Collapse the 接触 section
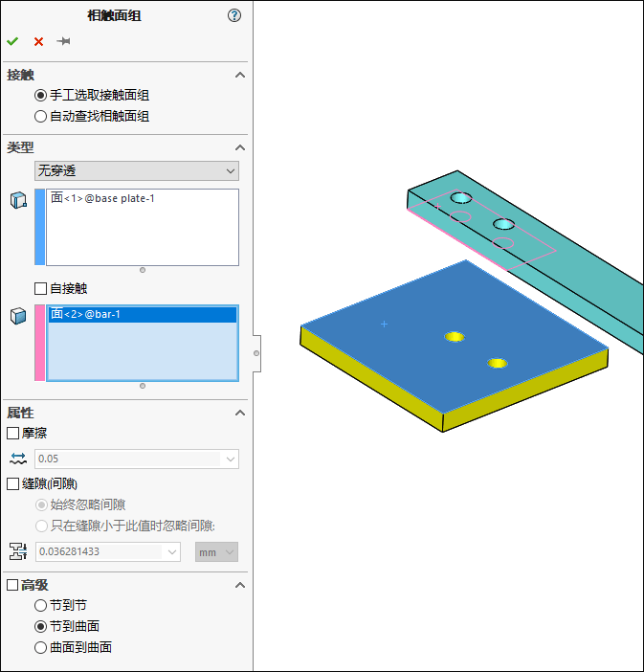This screenshot has width=644, height=672. pos(240,75)
